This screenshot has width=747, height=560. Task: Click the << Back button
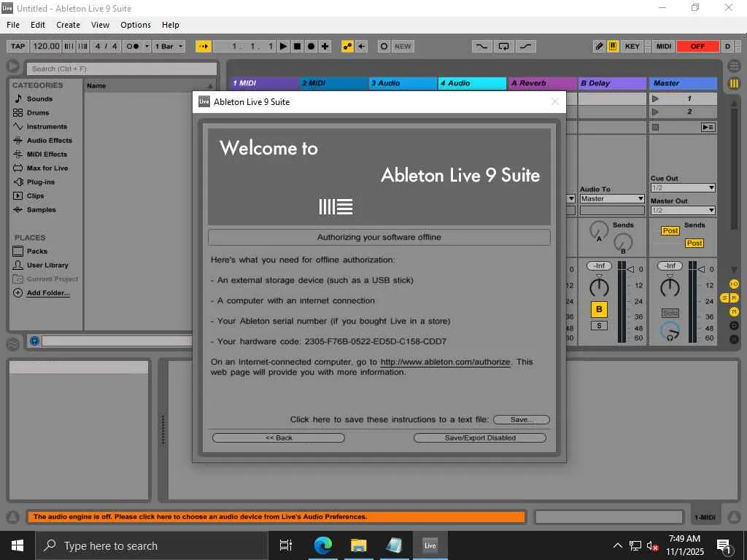click(x=279, y=437)
